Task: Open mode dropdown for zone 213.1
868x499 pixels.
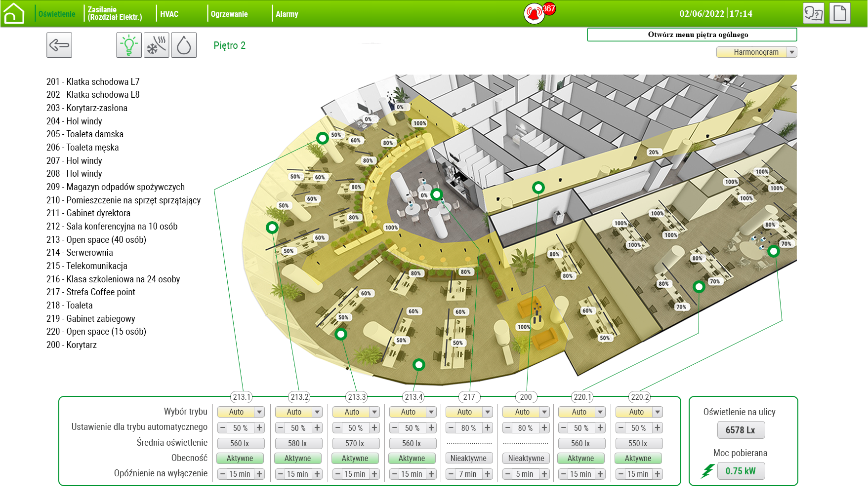Action: (259, 412)
